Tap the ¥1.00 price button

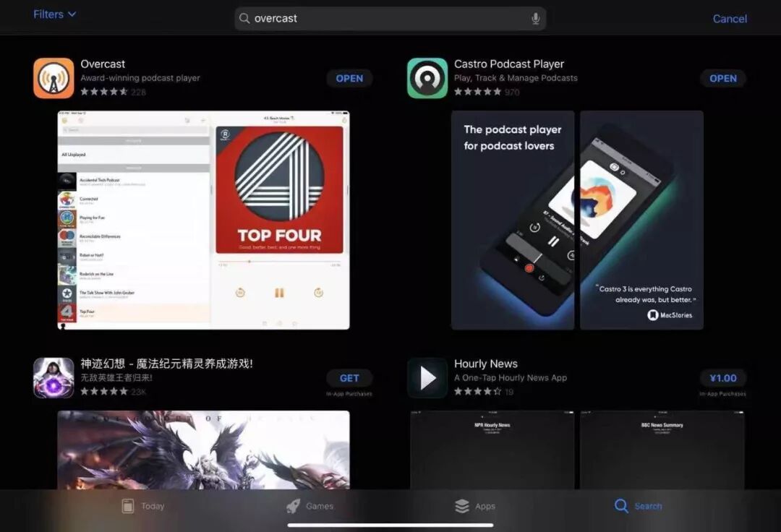[722, 378]
